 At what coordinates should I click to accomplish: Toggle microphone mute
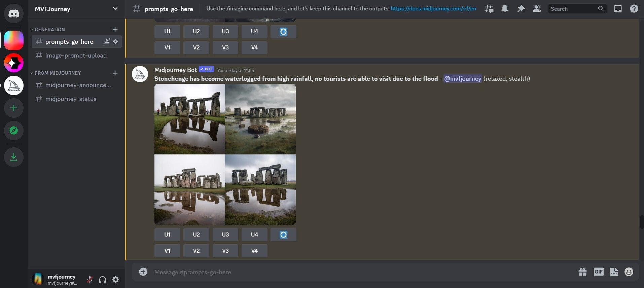[90, 280]
